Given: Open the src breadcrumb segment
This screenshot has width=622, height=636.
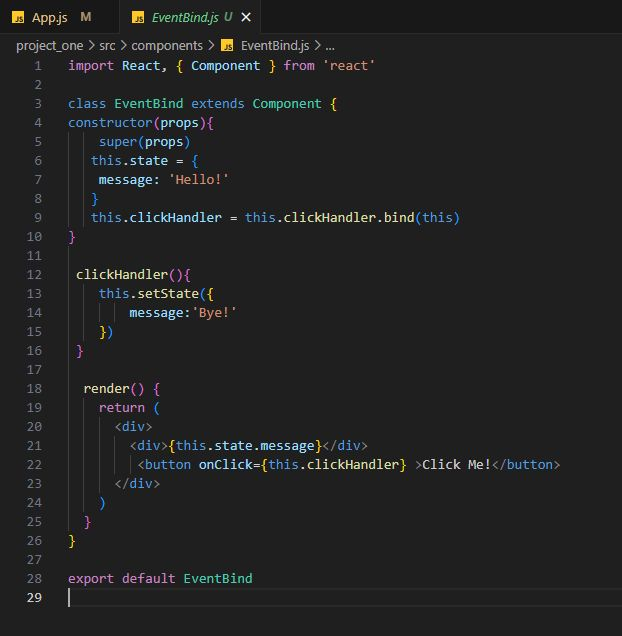Looking at the screenshot, I should click(107, 45).
